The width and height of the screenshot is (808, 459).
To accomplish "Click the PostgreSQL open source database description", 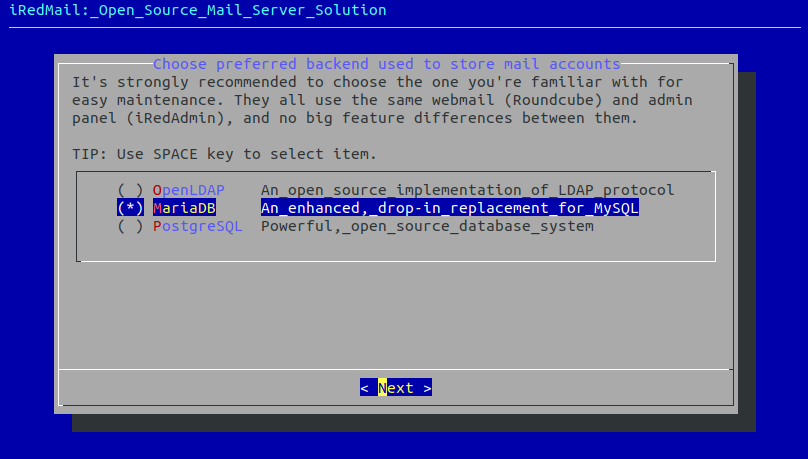I will click(x=427, y=226).
